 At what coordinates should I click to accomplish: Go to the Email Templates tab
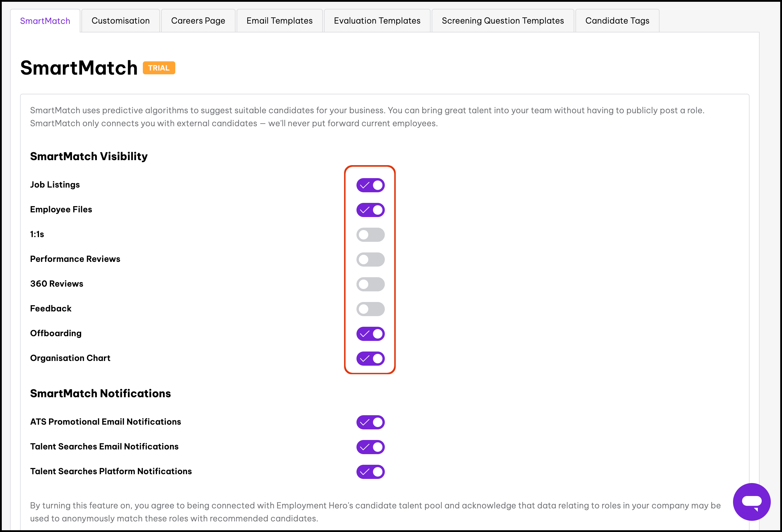[x=279, y=21]
